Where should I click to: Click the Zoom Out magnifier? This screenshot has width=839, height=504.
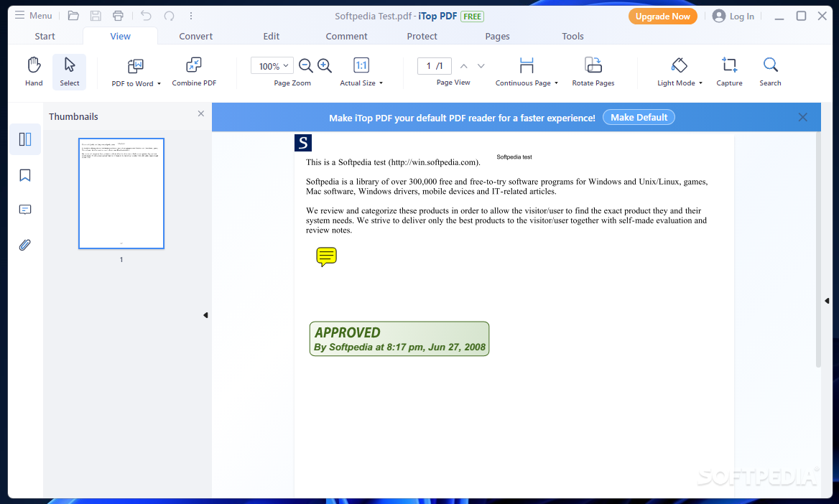[x=305, y=65]
